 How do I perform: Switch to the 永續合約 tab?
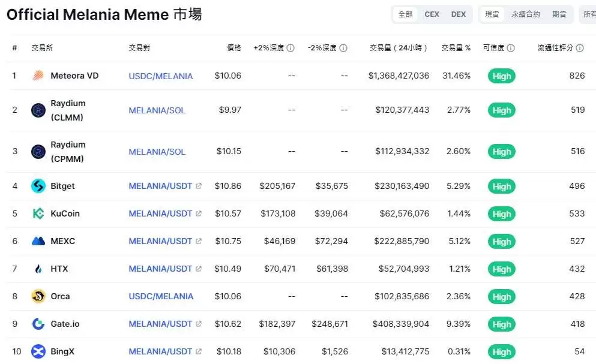pyautogui.click(x=525, y=14)
